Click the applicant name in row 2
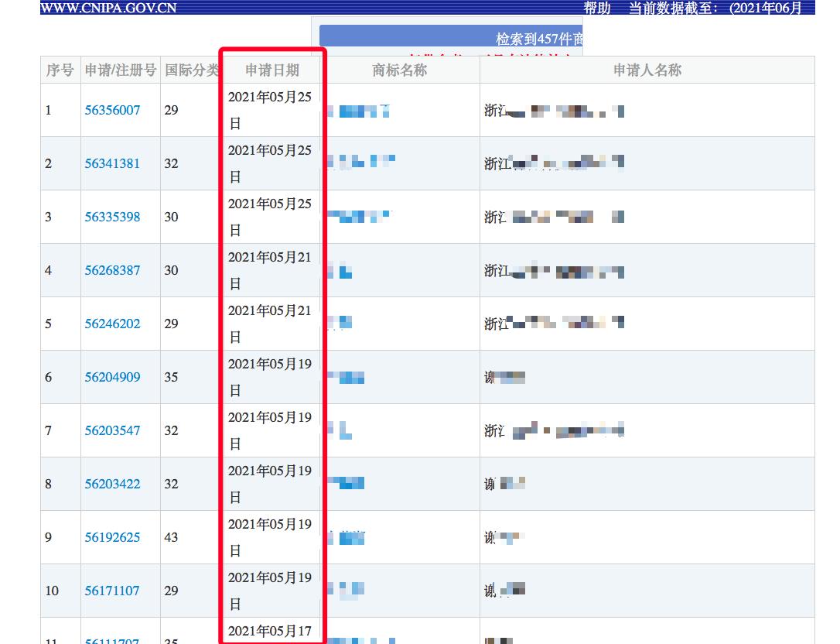Image resolution: width=840 pixels, height=644 pixels. [x=554, y=163]
